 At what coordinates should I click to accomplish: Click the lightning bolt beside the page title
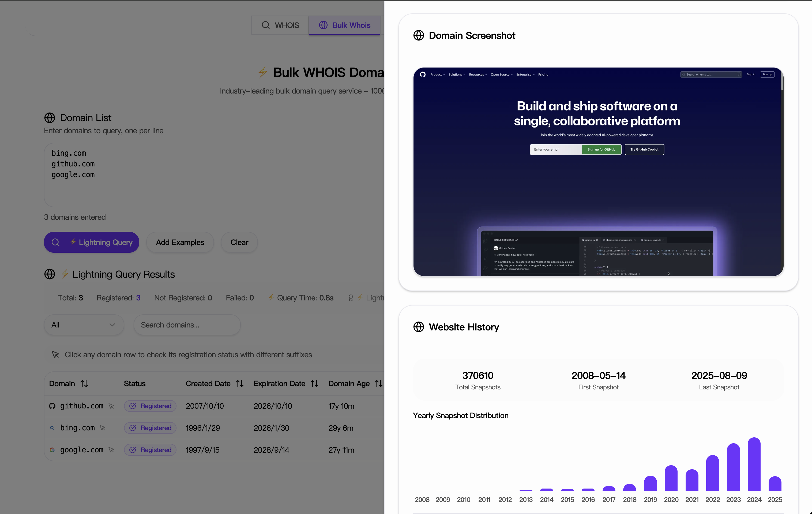point(263,72)
